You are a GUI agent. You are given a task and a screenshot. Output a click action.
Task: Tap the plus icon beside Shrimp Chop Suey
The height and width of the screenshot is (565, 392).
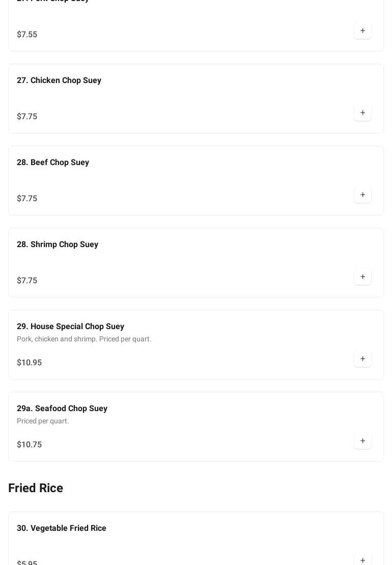click(x=362, y=277)
